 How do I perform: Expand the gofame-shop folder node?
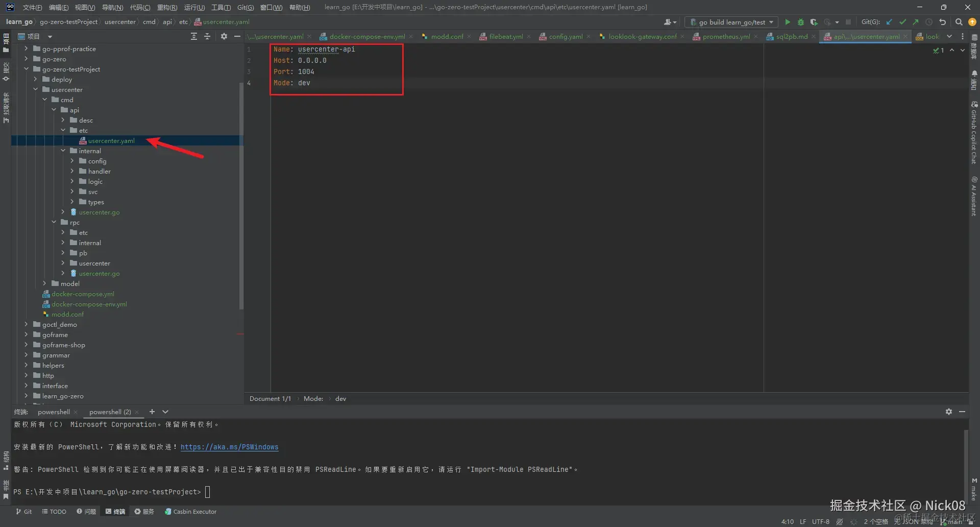tap(26, 345)
